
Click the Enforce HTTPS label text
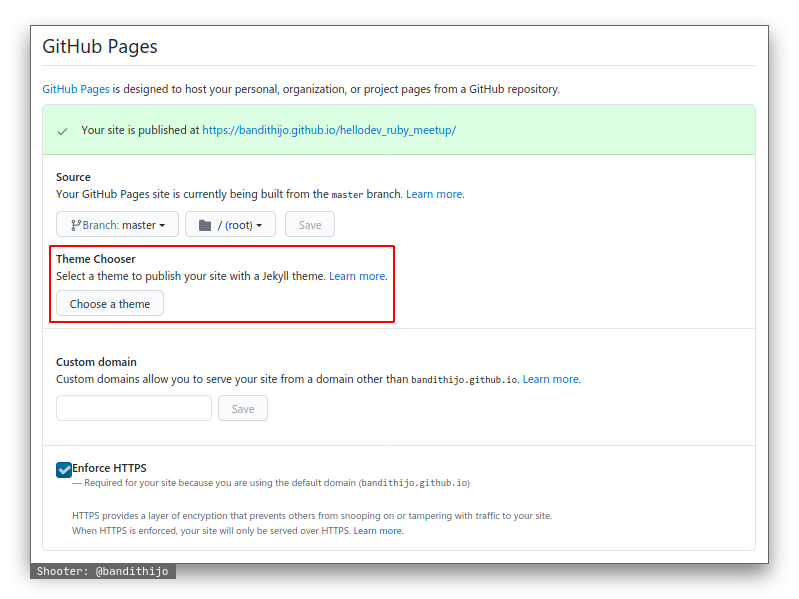[109, 468]
